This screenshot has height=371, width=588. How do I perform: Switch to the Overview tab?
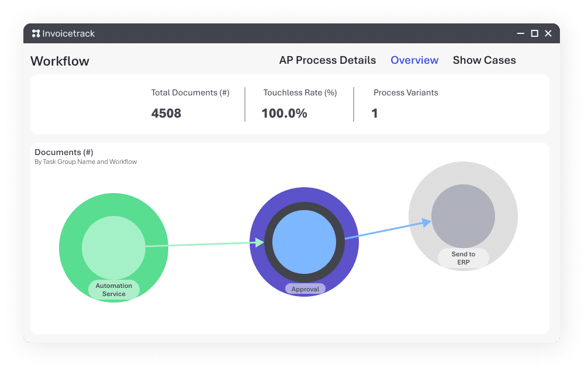click(x=414, y=60)
